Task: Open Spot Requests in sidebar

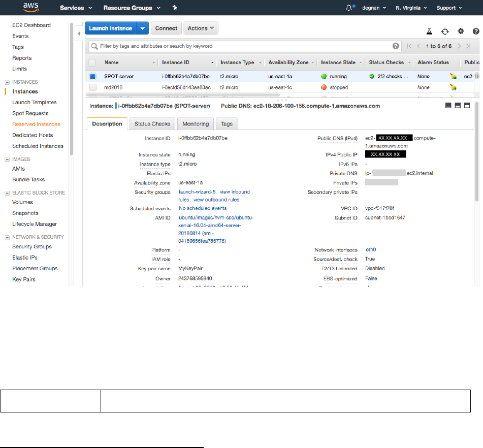Action: [x=30, y=113]
